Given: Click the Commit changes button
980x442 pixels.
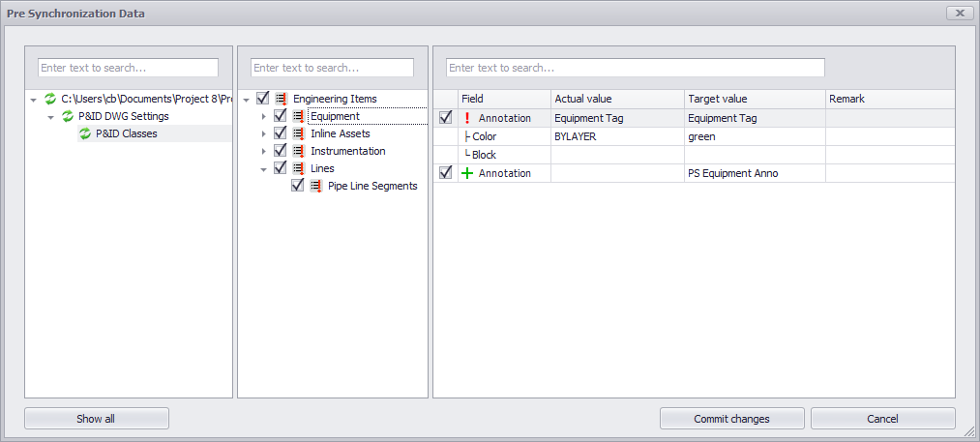Looking at the screenshot, I should point(732,419).
